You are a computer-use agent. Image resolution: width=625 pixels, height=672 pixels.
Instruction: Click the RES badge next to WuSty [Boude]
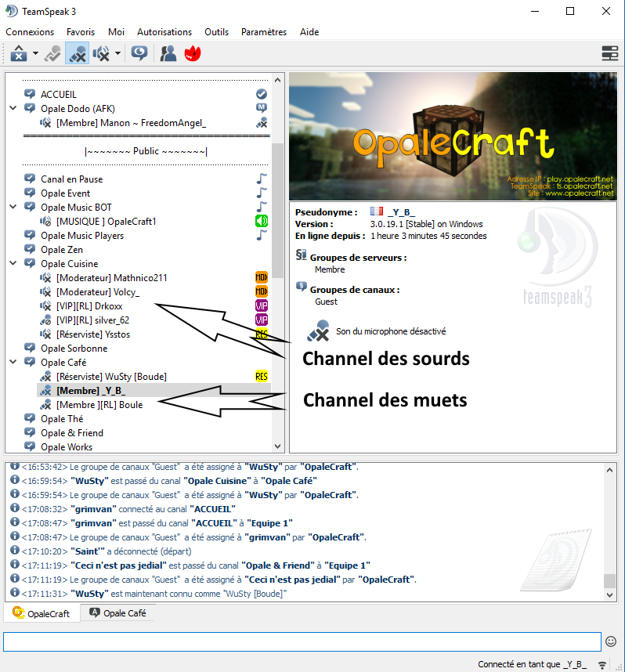pos(262,376)
